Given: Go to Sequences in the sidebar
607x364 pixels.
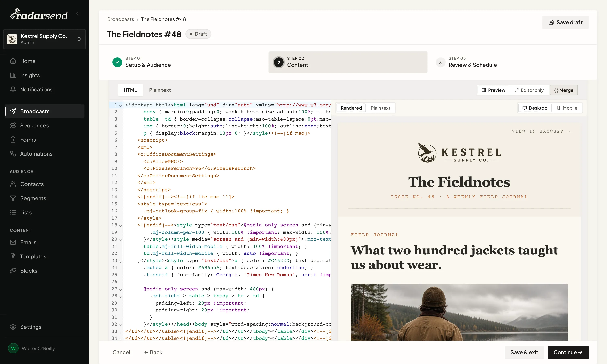Looking at the screenshot, I should click(x=44, y=125).
